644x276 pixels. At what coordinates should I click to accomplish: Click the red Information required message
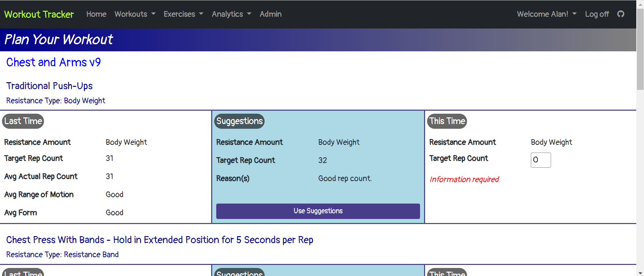(x=464, y=179)
